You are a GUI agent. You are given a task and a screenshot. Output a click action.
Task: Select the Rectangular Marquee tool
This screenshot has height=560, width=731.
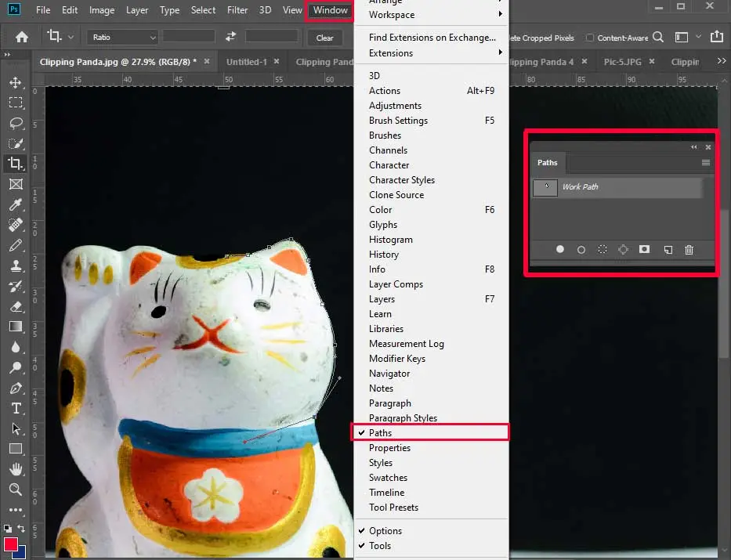[16, 103]
